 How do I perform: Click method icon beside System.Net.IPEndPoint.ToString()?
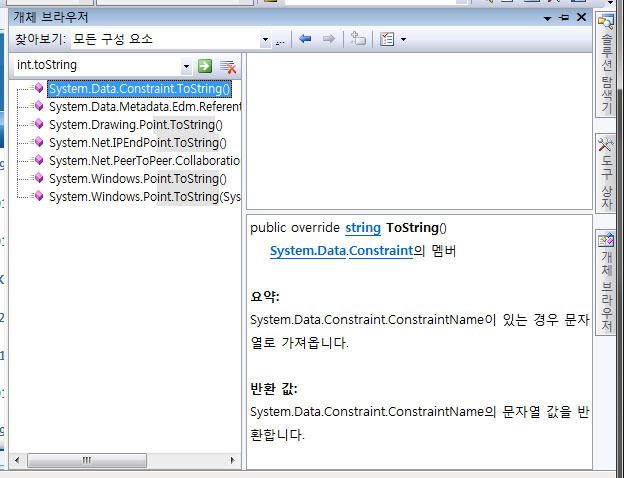(38, 142)
